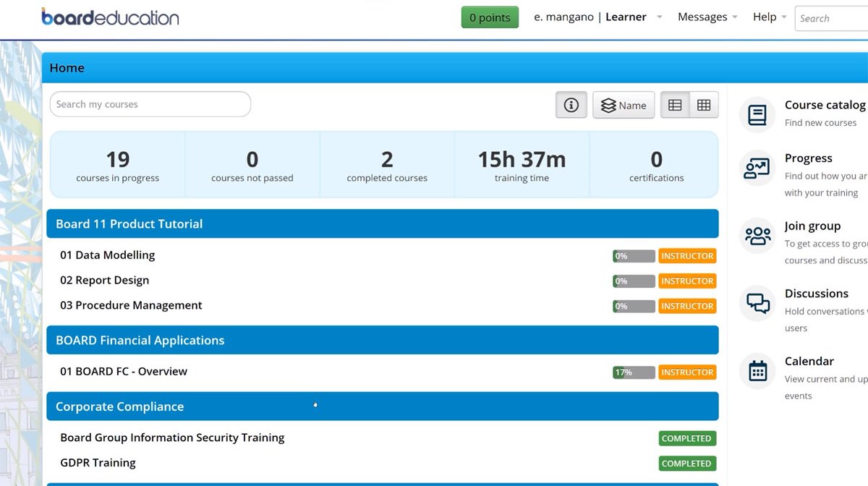Collapse the Board 11 Product Tutorial section
868x486 pixels.
pos(382,224)
